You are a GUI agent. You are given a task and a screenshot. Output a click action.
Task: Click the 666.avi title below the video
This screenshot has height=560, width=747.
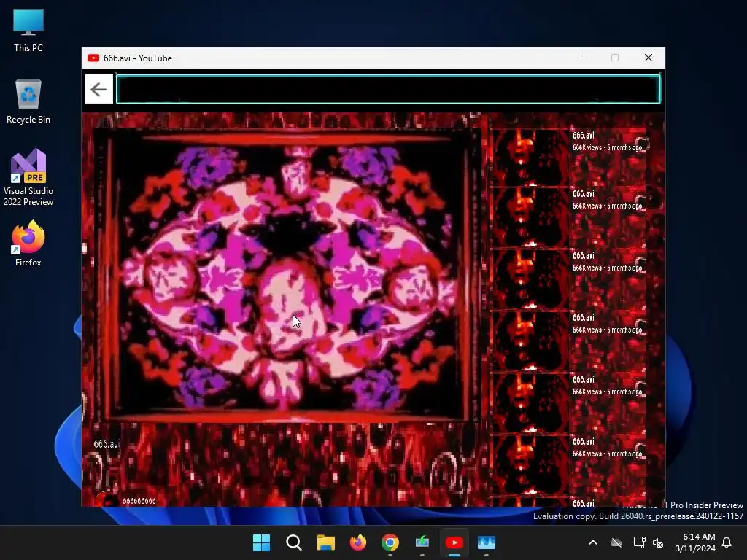(106, 444)
